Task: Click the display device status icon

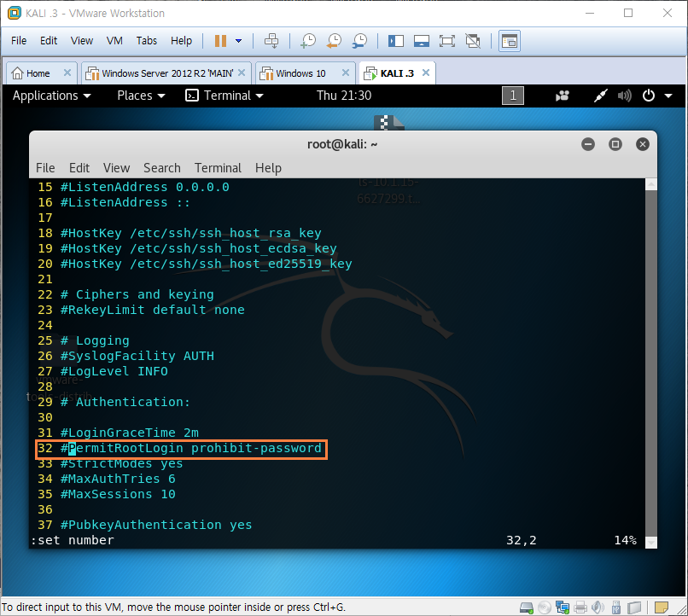Action: [634, 607]
